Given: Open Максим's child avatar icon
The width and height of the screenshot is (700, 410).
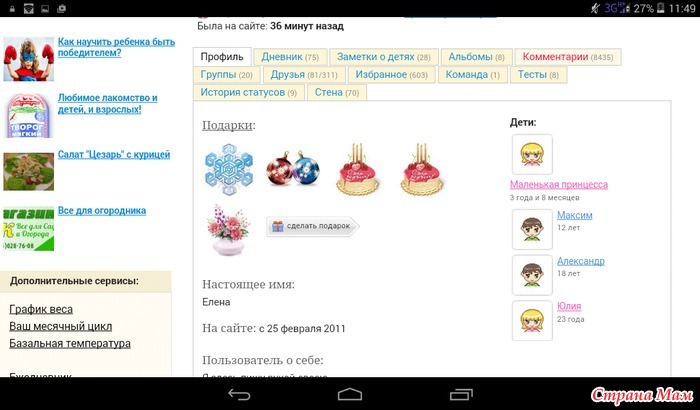Looking at the screenshot, I should click(532, 229).
